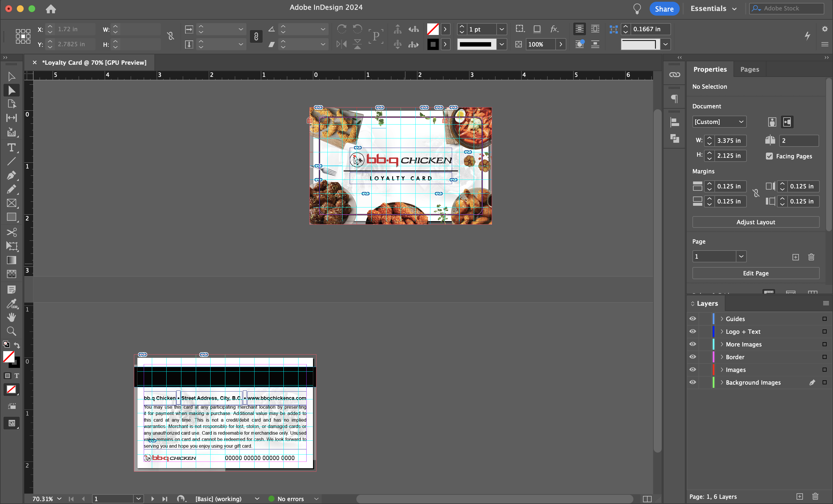Click the fill color swatch in Control panel

pos(433,29)
